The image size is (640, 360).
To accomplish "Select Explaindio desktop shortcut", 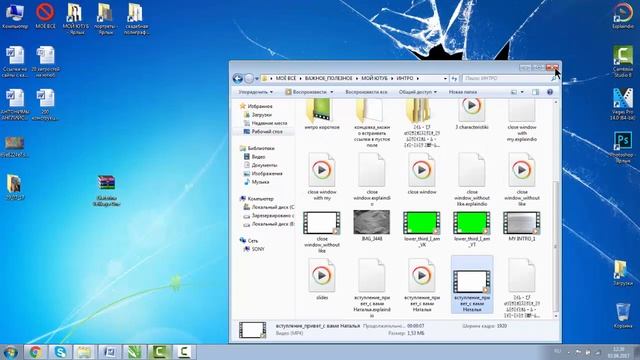I will click(623, 16).
